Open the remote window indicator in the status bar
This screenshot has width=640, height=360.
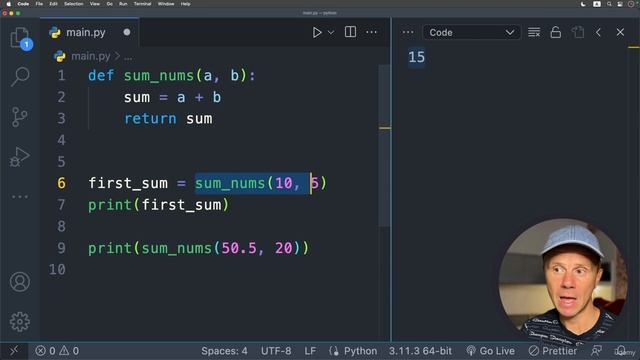click(x=14, y=351)
